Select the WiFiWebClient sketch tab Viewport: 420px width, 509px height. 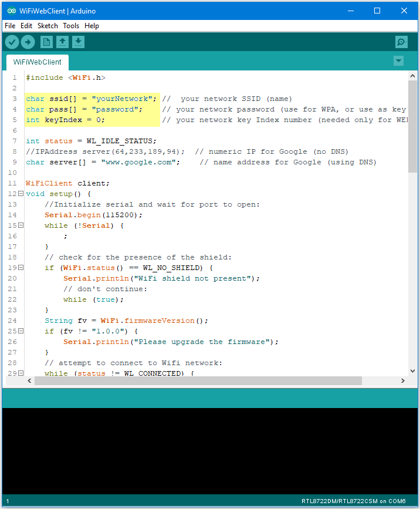[x=38, y=62]
